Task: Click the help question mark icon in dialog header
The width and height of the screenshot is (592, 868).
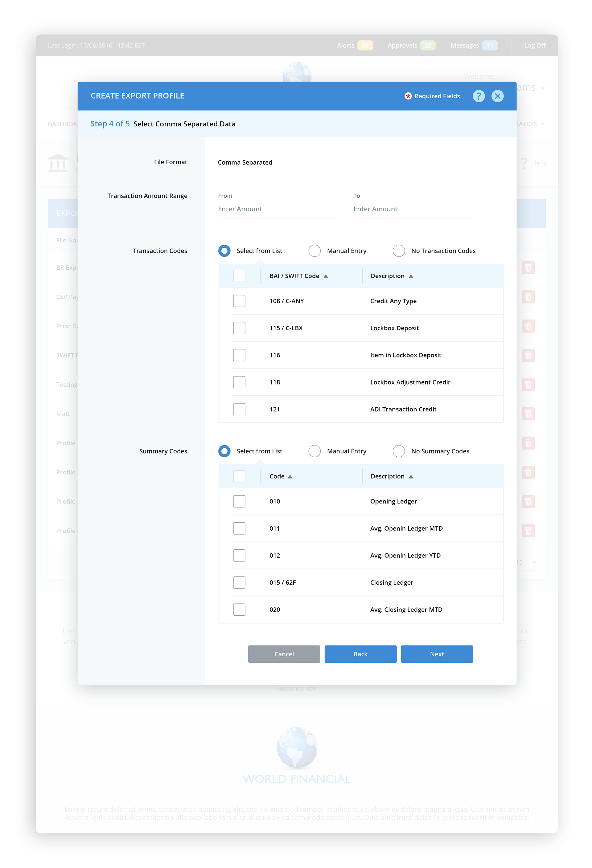Action: coord(479,96)
